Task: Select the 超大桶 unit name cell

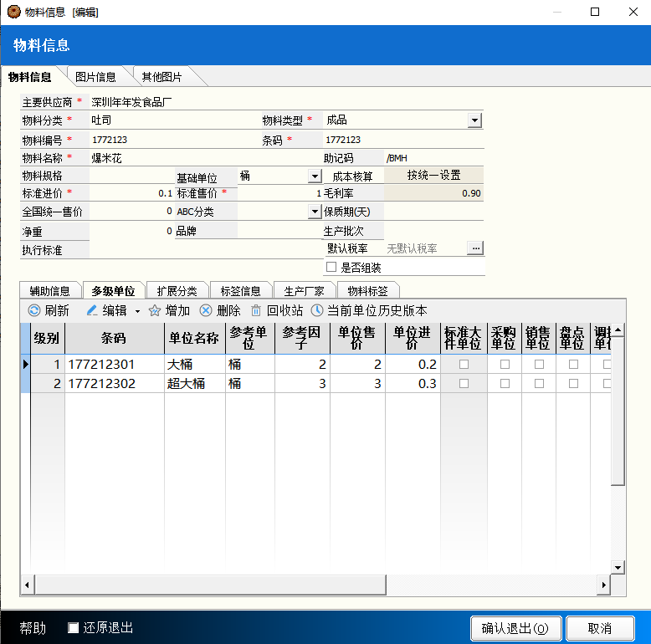Action: (195, 383)
